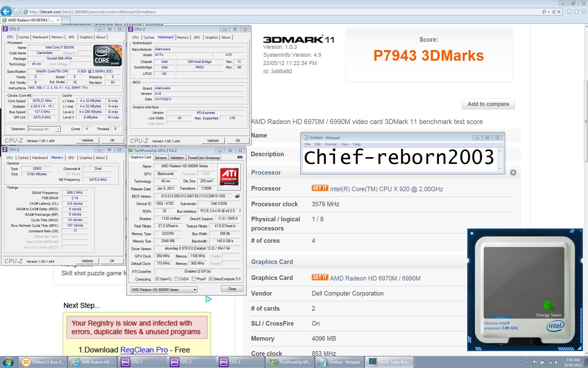Click the Intel logo on Turbo Boost gadget
Screen dimensions: 588x368
point(555,326)
